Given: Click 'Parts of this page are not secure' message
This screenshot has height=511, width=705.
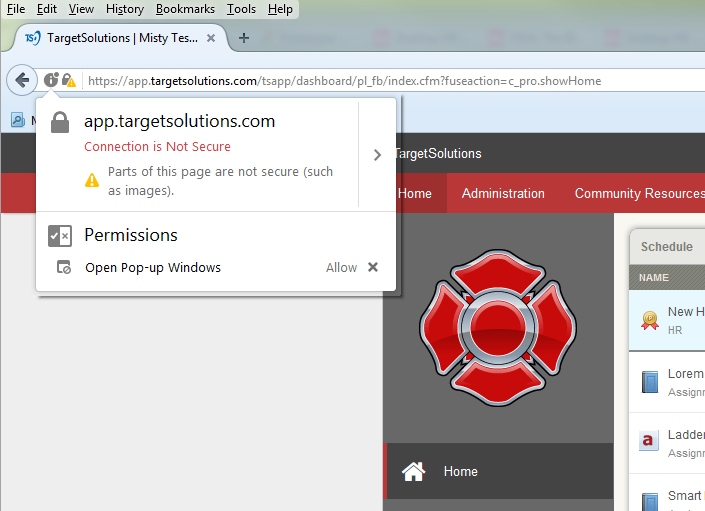Looking at the screenshot, I should click(x=220, y=181).
